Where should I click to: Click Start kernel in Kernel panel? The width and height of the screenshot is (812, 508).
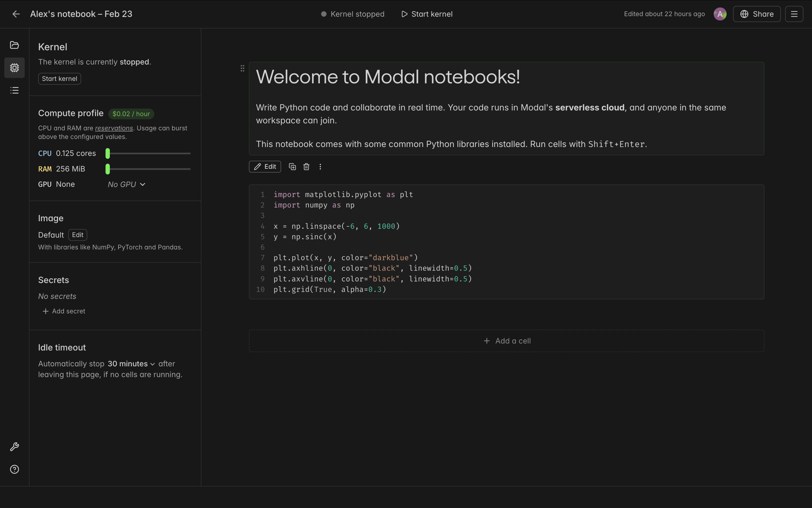(x=60, y=79)
